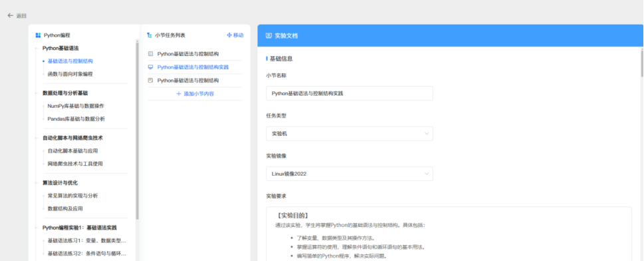This screenshot has height=261, width=644.
Task: Click inside the 实验要求 text editor
Action: [x=449, y=234]
